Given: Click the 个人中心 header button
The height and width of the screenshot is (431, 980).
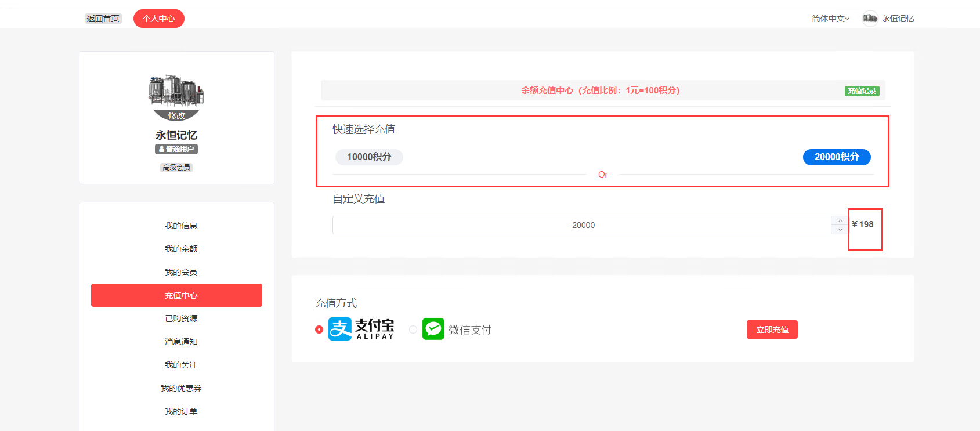Looking at the screenshot, I should point(159,19).
